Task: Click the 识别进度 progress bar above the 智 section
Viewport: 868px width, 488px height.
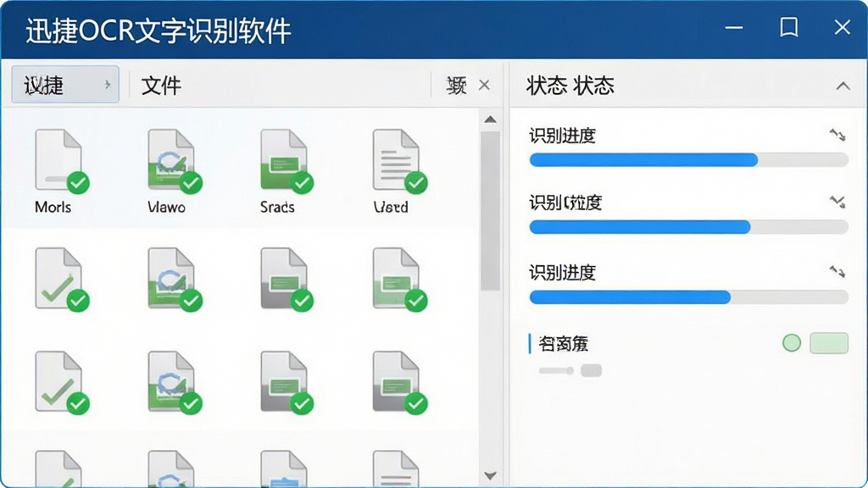Action: point(688,297)
